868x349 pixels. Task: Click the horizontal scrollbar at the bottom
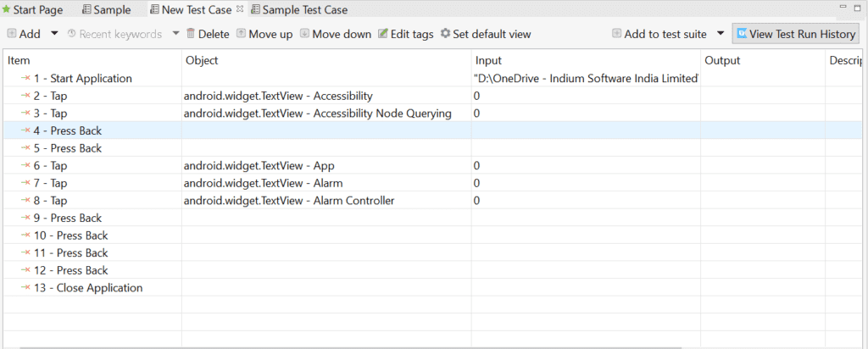click(x=424, y=346)
